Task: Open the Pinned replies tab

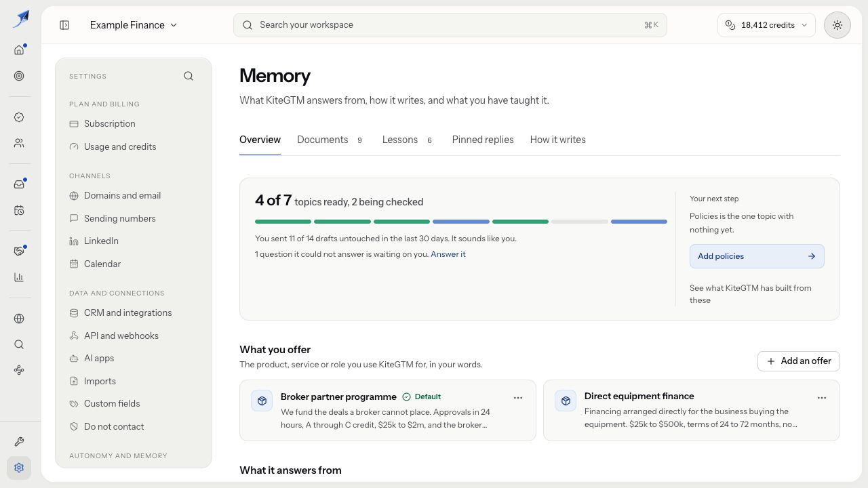Action: coord(483,140)
